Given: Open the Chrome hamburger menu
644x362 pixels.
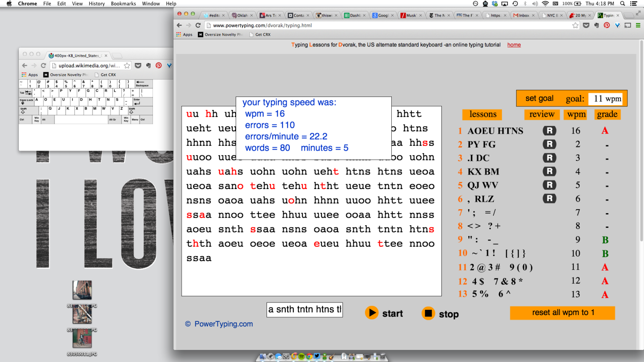Looking at the screenshot, I should coord(638,25).
